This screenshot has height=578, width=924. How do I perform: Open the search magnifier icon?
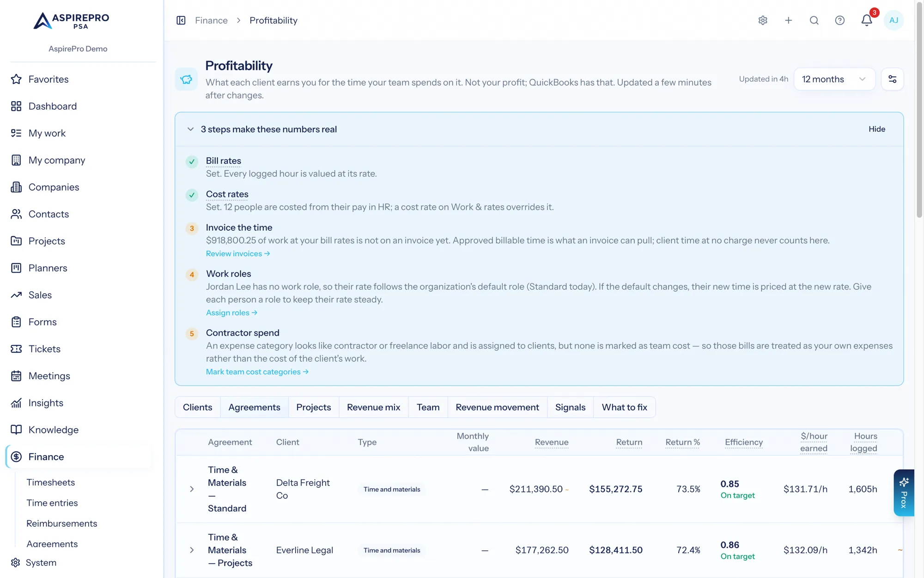pos(814,20)
